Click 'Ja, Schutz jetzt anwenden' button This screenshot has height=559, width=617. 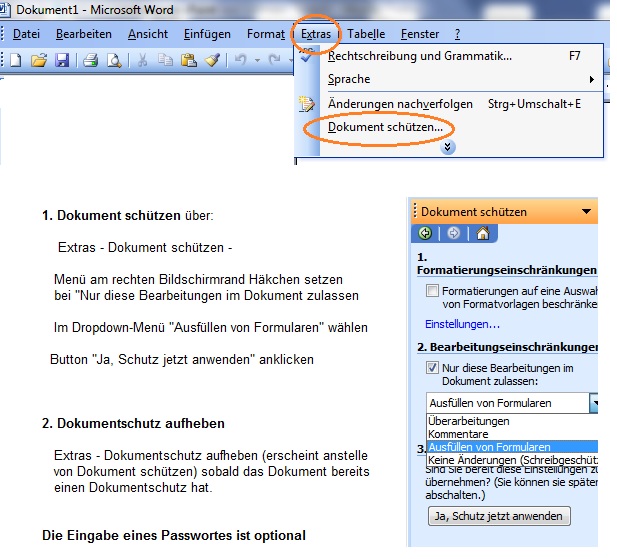[498, 517]
